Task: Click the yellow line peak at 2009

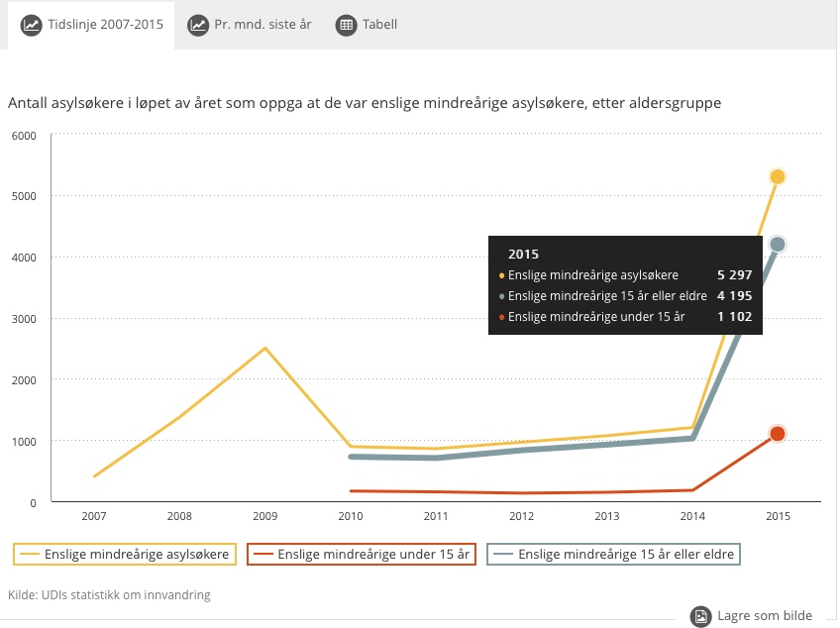Action: coord(264,348)
